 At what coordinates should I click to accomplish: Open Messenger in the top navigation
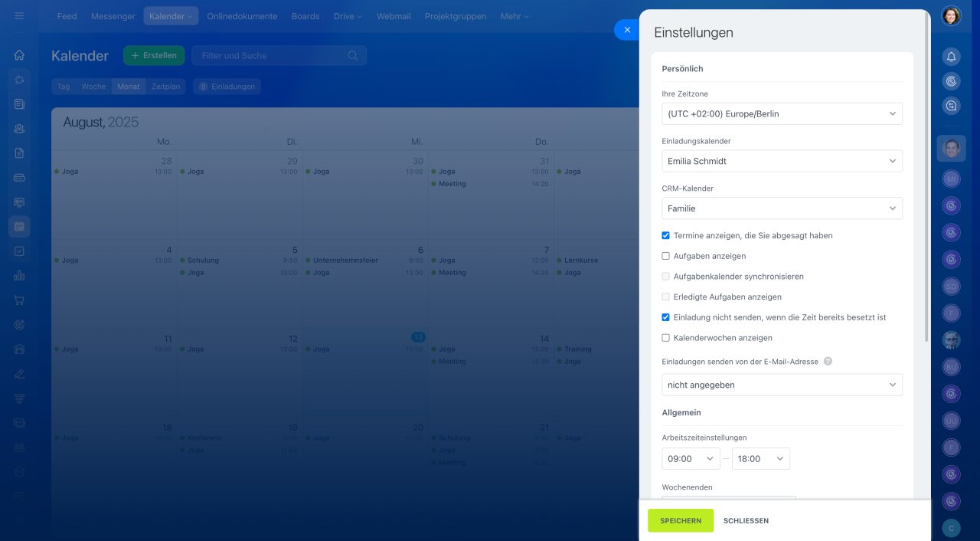click(x=113, y=16)
